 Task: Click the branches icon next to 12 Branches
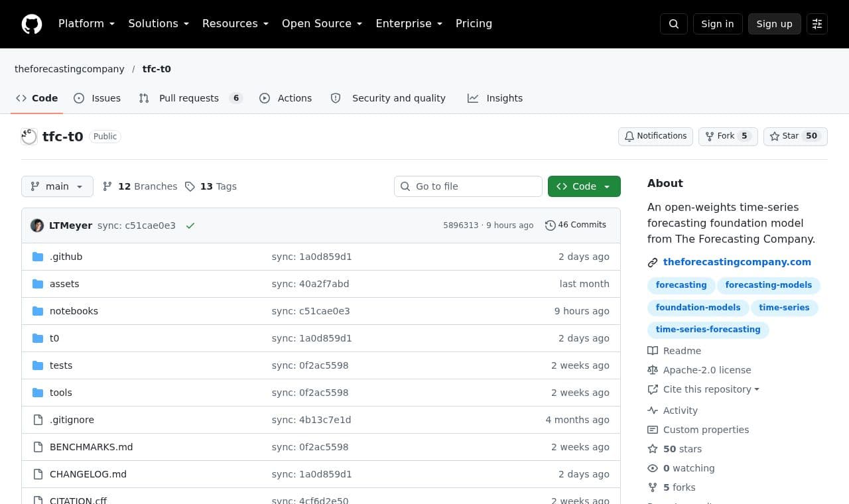point(107,186)
